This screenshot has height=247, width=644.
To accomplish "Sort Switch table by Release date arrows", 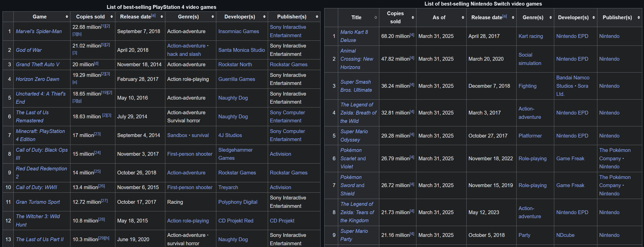I will pyautogui.click(x=513, y=17).
